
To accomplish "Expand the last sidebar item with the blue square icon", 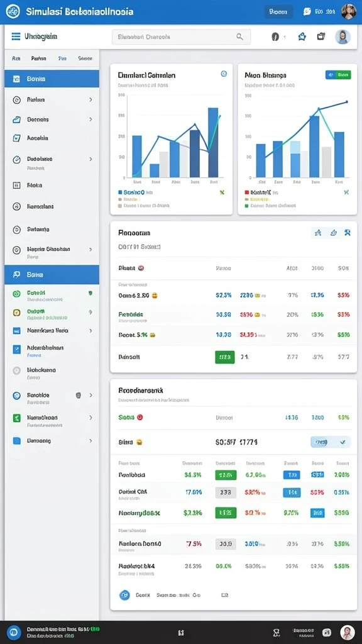I will click(52, 441).
